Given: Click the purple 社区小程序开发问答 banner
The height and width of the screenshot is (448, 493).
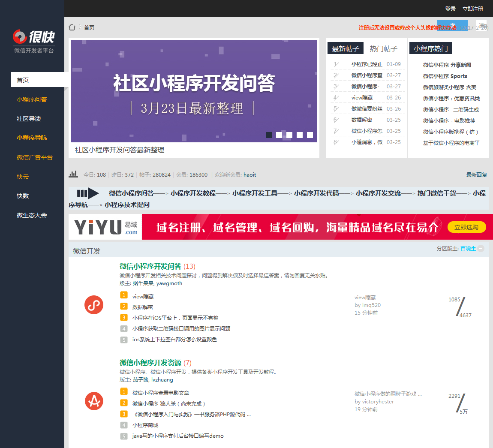Looking at the screenshot, I should click(x=194, y=91).
